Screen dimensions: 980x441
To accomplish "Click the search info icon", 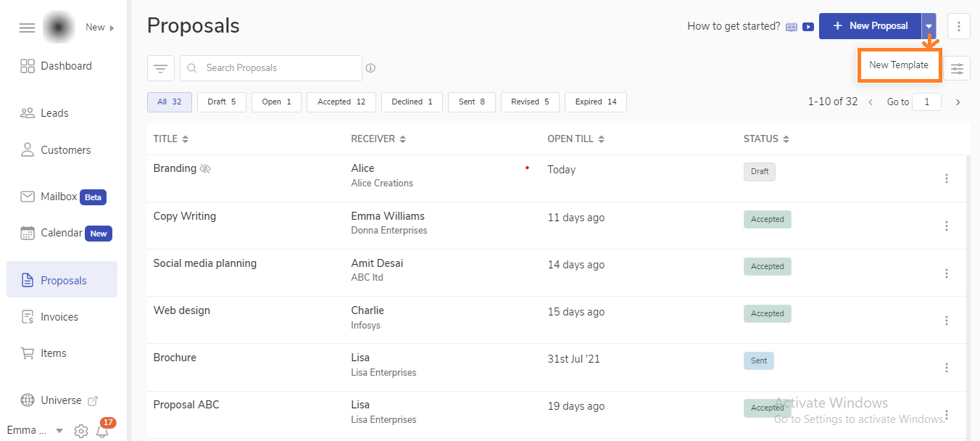I will pos(370,68).
